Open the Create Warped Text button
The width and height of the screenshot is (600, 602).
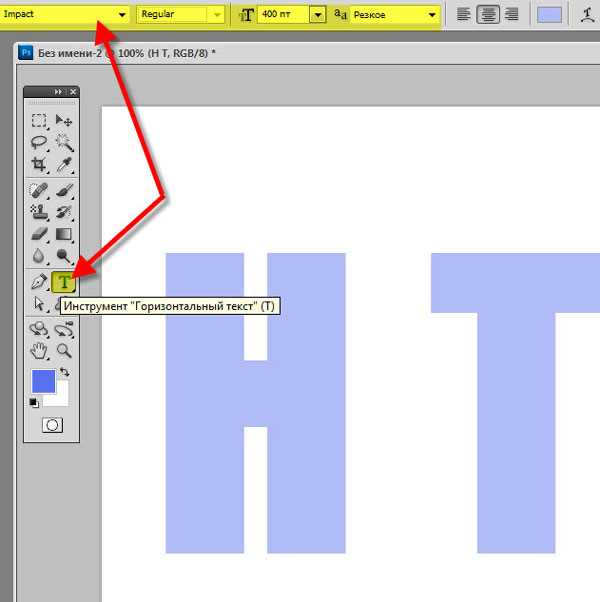[x=588, y=15]
